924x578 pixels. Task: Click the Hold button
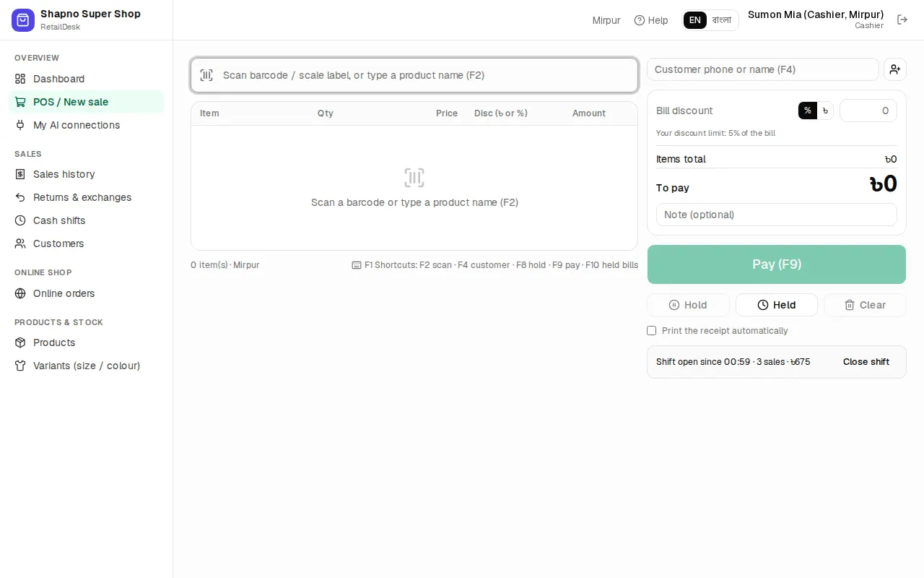coord(688,305)
